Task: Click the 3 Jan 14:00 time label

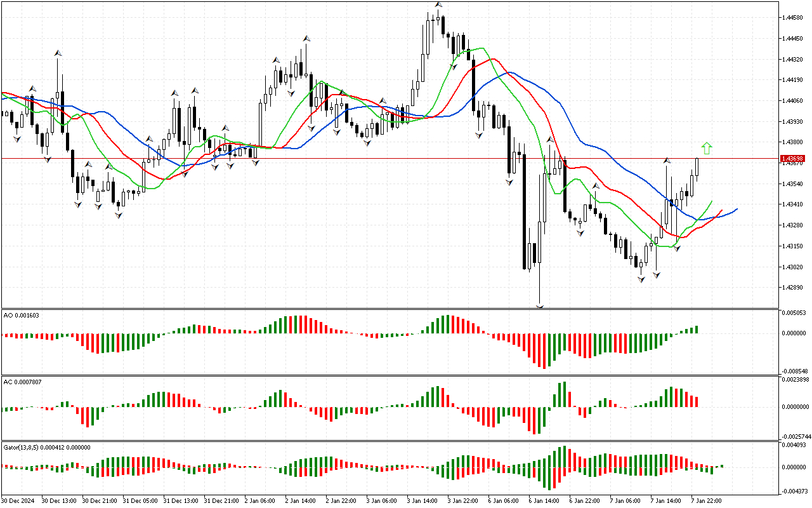Action: click(424, 501)
